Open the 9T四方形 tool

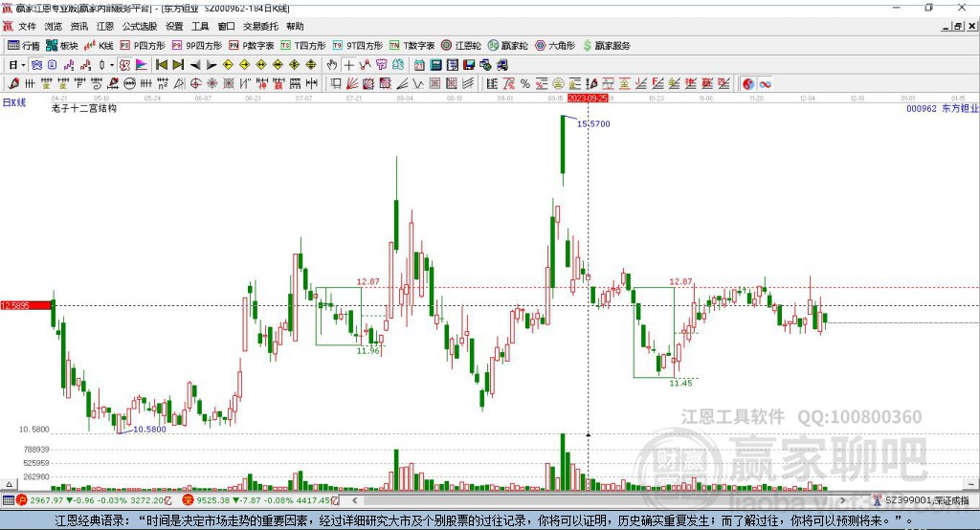coord(358,46)
